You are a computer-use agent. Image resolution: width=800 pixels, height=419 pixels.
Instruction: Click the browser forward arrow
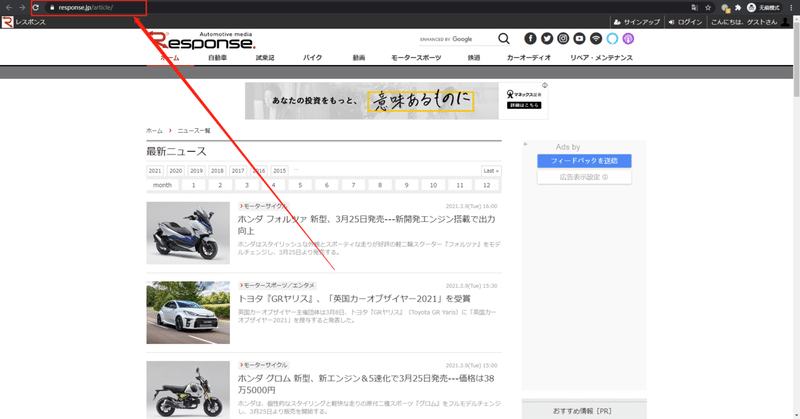click(22, 8)
